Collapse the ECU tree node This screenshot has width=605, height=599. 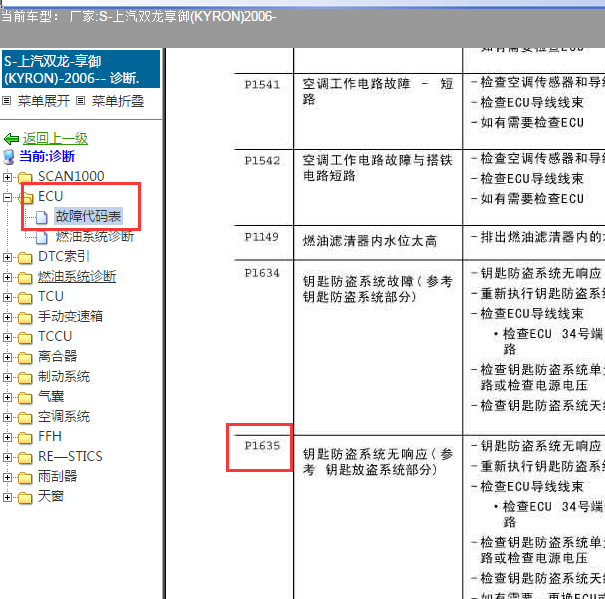7,197
